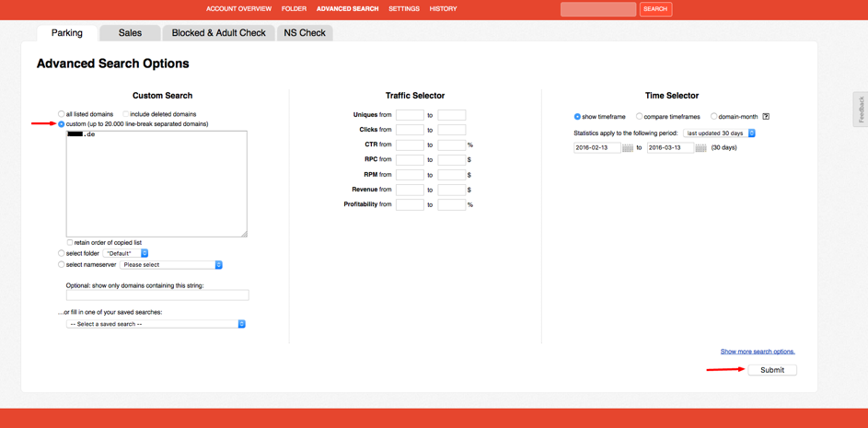Screen dimensions: 868x428
Task: Choose the 'domain-month' radio option
Action: (x=713, y=117)
